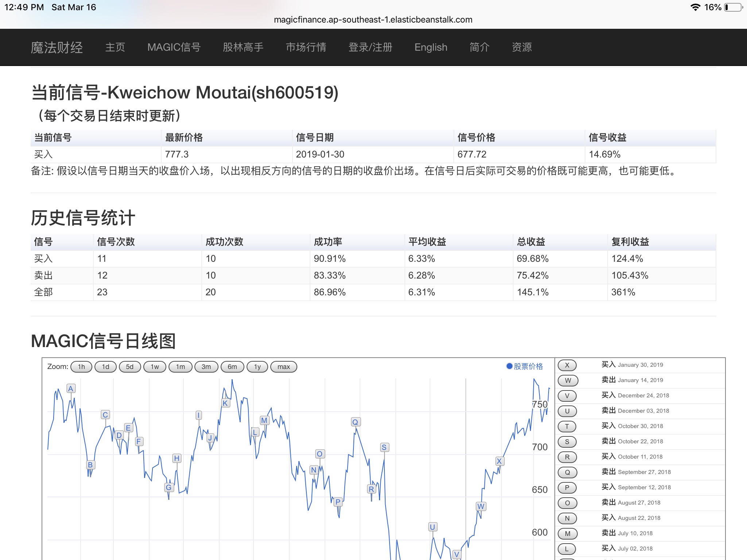Tap the 12:49 PM clock
Image resolution: width=747 pixels, height=560 pixels.
pyautogui.click(x=24, y=7)
